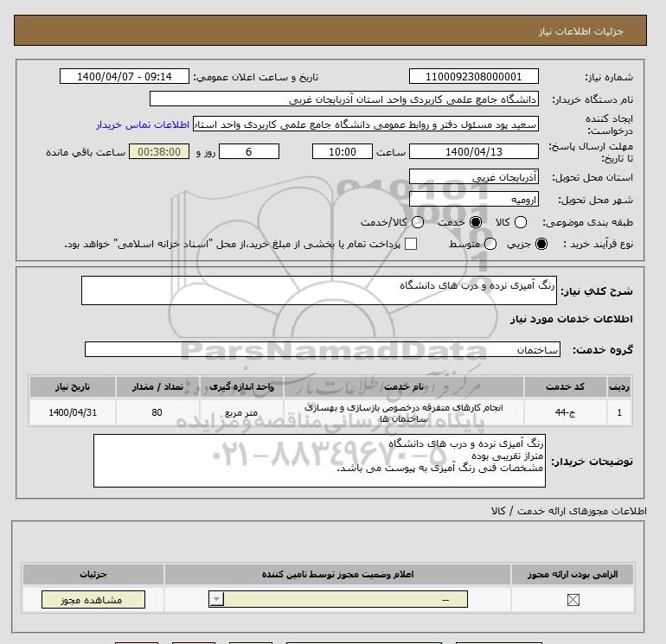Toggle the Islamic treasury bonds payment checkbox
Screen dimensions: 666x644
[411, 244]
